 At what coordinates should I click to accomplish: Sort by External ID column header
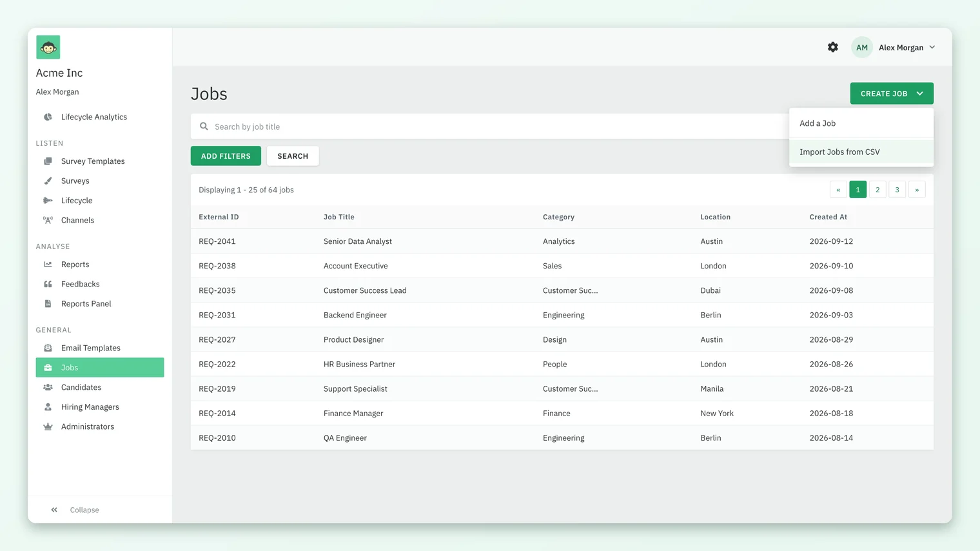[x=219, y=217]
